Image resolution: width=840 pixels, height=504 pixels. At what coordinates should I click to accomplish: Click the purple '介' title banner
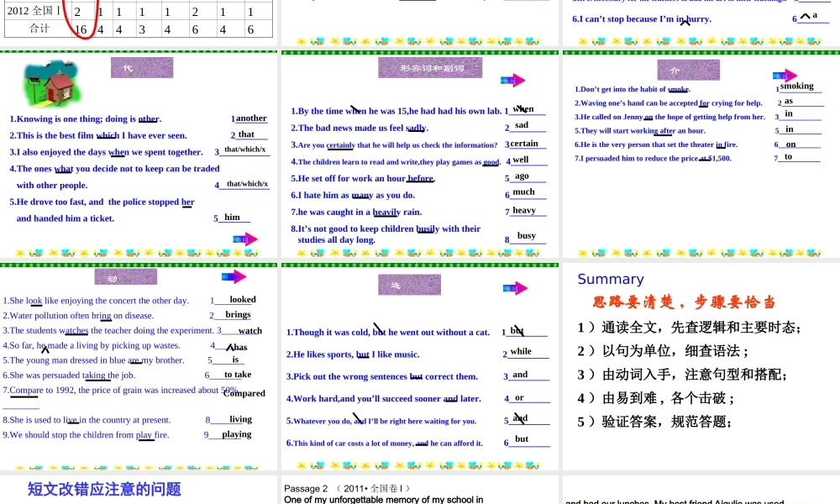675,71
